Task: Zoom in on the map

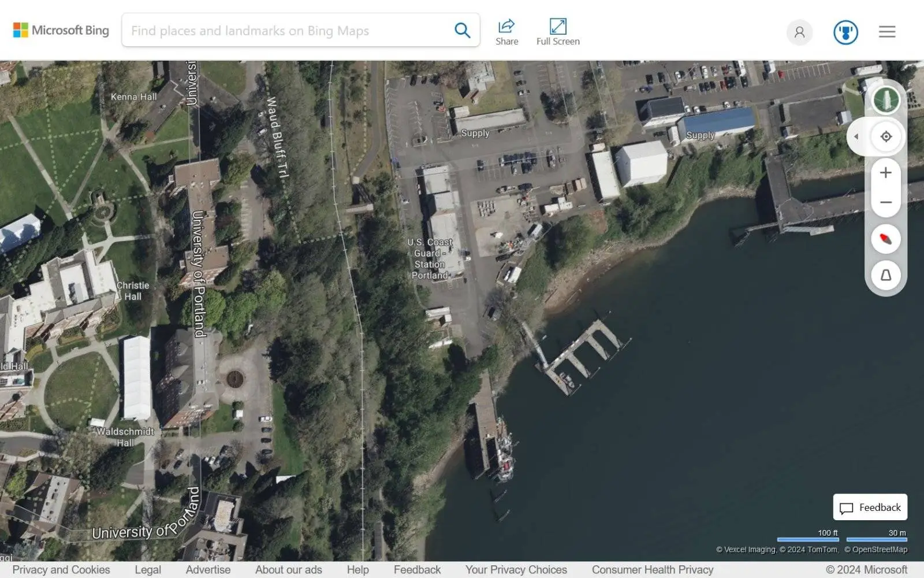Action: tap(886, 172)
